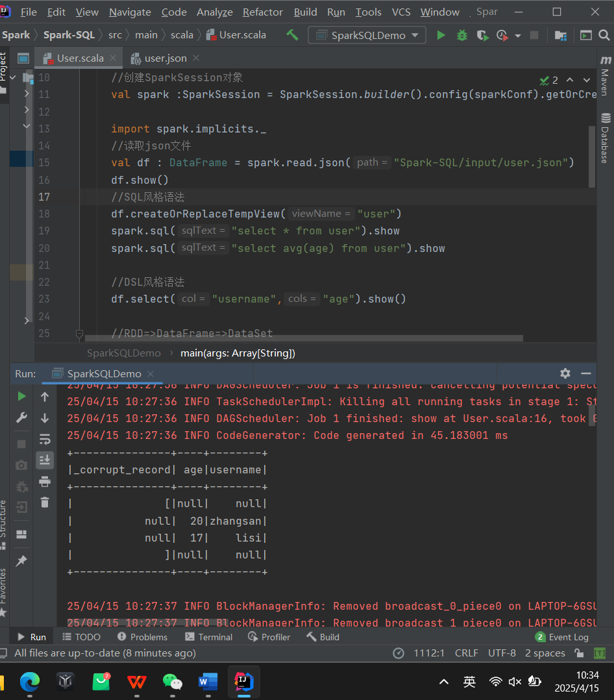Open Terminal tool window button
The height and width of the screenshot is (700, 614).
pos(209,637)
